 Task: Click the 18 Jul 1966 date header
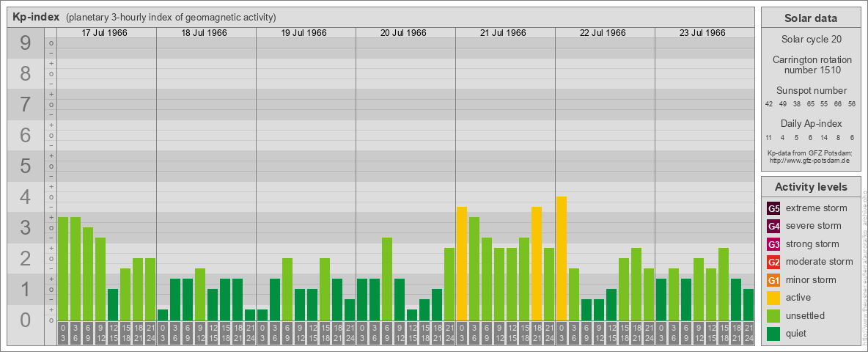tap(205, 33)
